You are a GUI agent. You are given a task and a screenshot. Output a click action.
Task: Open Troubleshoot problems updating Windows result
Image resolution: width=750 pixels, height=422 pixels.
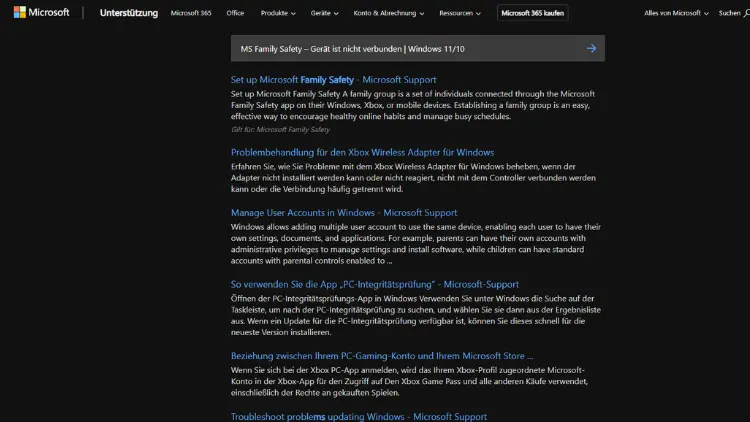(359, 416)
